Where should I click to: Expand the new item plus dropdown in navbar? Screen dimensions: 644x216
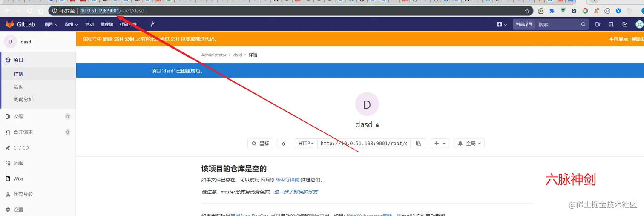pyautogui.click(x=502, y=24)
